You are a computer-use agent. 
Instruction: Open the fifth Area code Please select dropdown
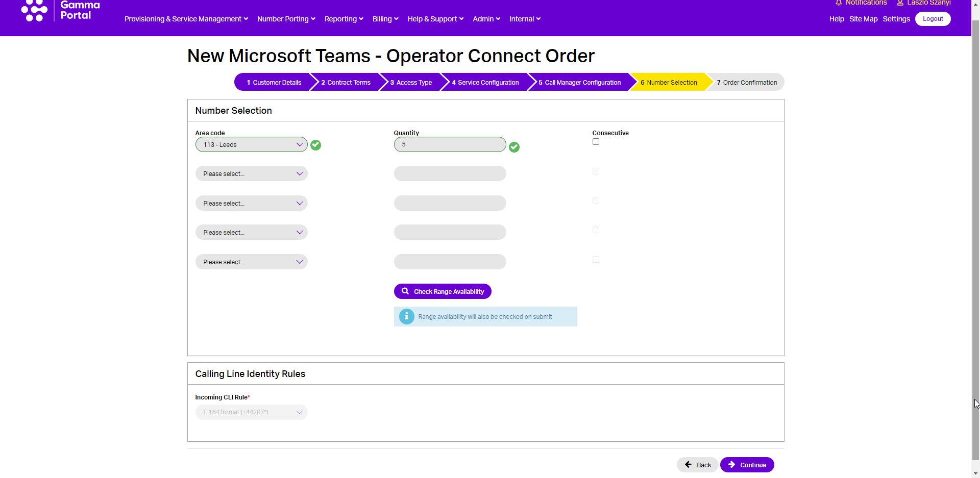tap(252, 262)
